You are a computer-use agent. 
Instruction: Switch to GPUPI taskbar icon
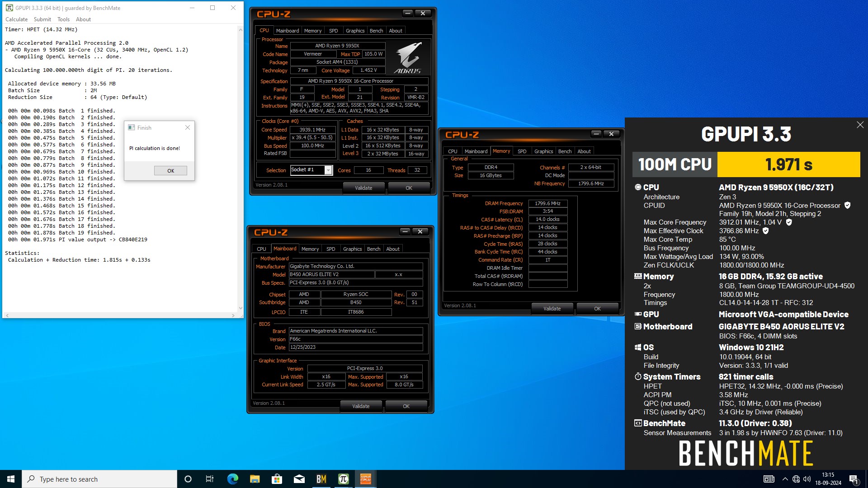pyautogui.click(x=343, y=479)
